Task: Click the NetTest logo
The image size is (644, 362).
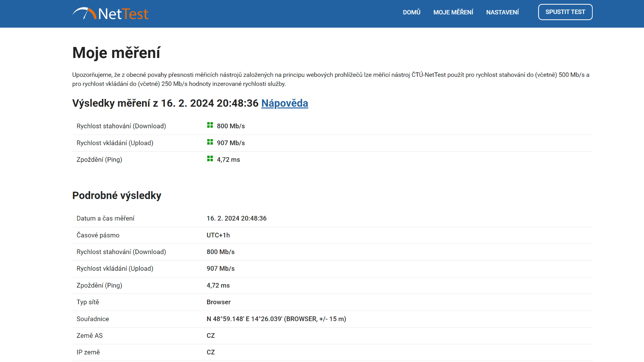Action: pos(110,13)
